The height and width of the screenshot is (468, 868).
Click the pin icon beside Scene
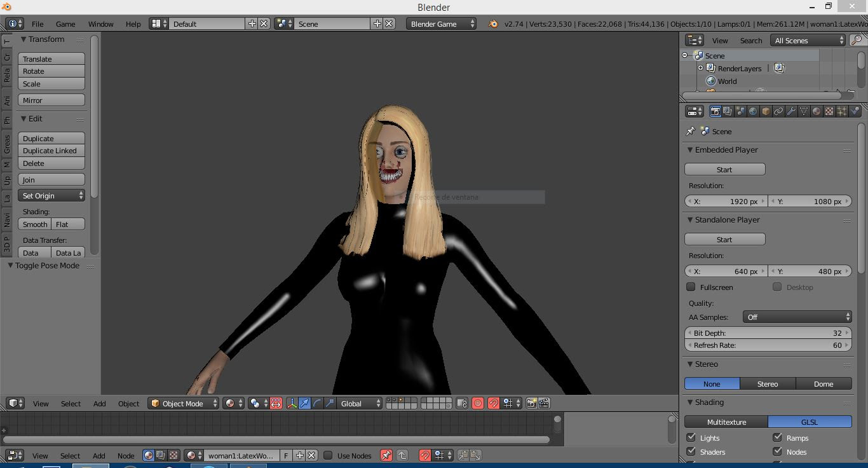690,131
